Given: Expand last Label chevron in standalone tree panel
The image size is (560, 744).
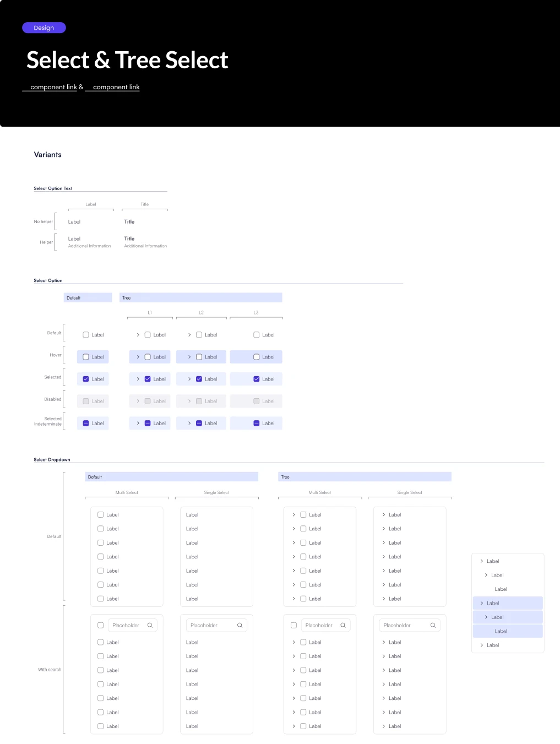Looking at the screenshot, I should pyautogui.click(x=482, y=645).
